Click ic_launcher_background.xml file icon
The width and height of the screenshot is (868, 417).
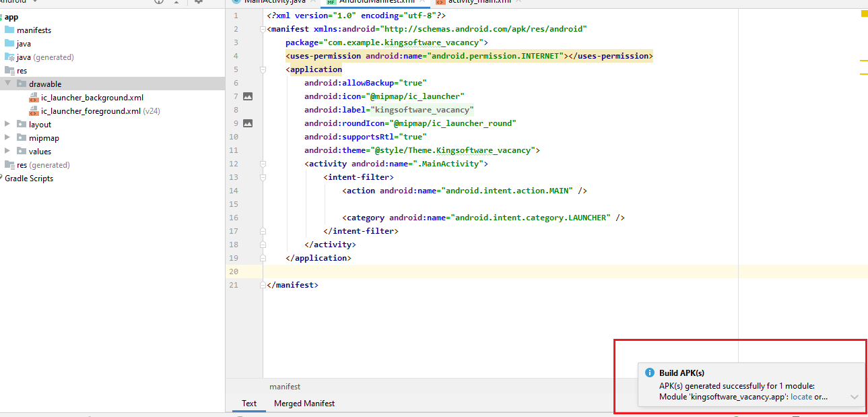click(x=34, y=98)
